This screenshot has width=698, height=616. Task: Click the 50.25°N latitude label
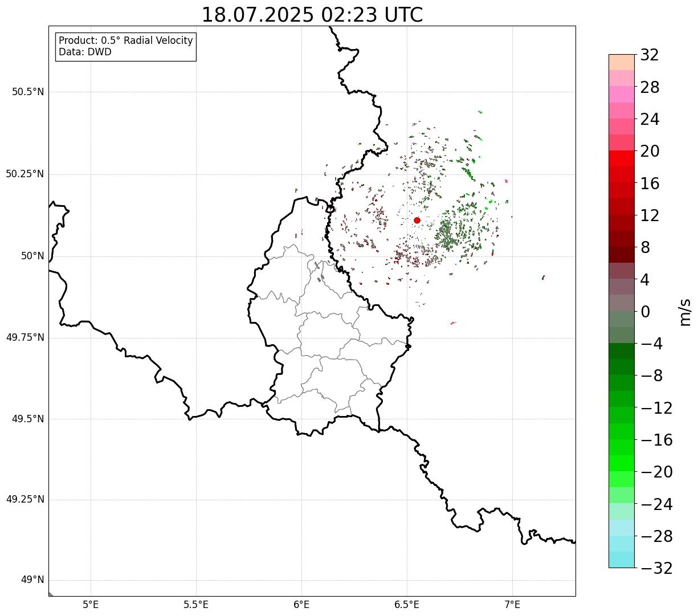25,174
